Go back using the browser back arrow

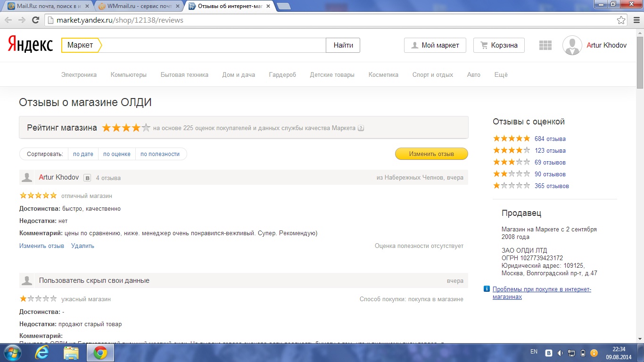click(8, 20)
